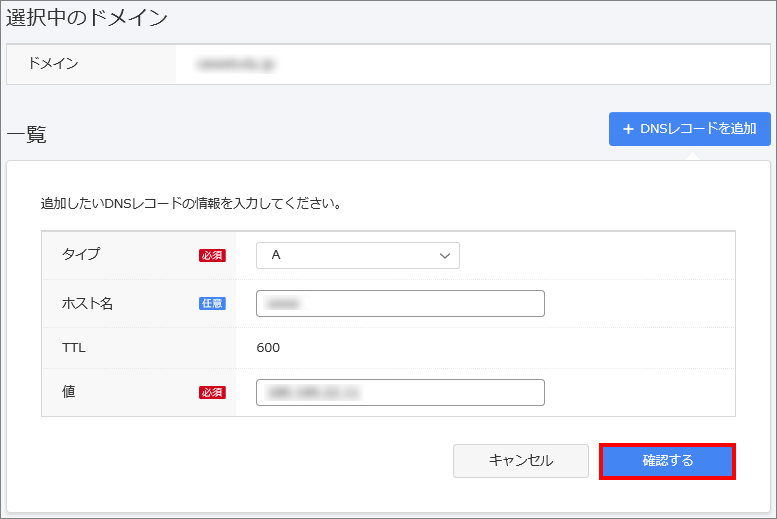Click the 必須 badge beside タイプ
The width and height of the screenshot is (777, 519).
tap(212, 255)
